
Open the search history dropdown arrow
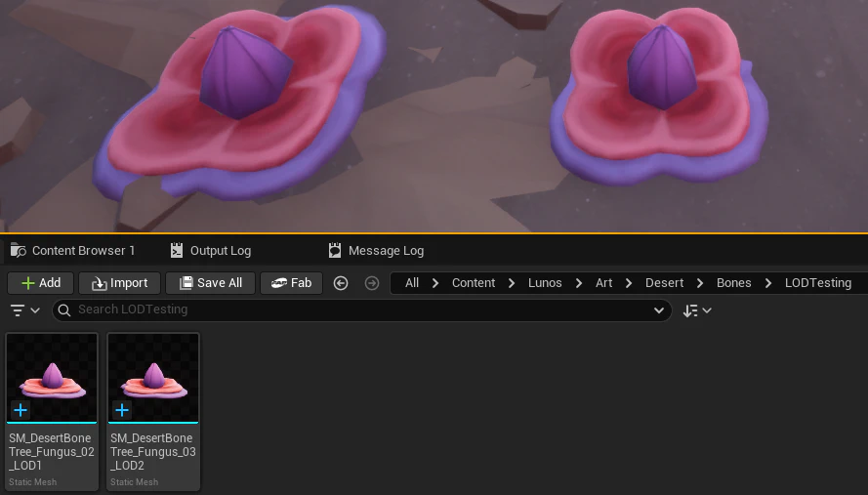tap(659, 310)
